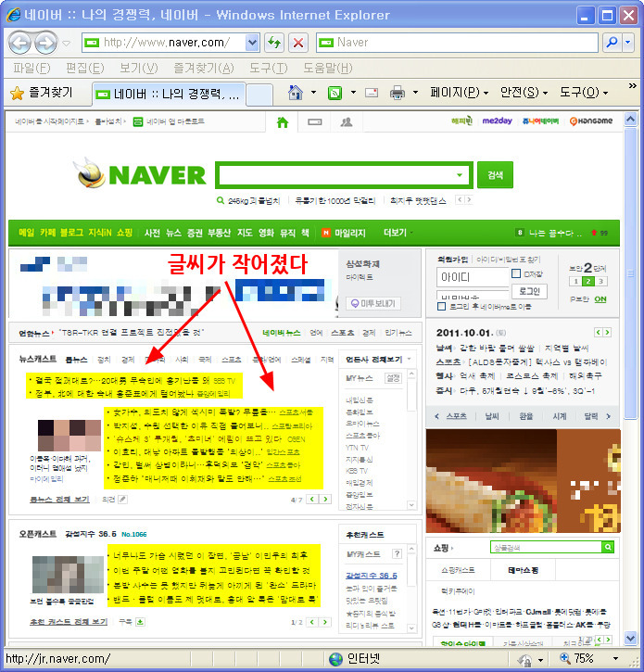
Task: Open the 페이지(P) dropdown menu
Action: pos(460,93)
